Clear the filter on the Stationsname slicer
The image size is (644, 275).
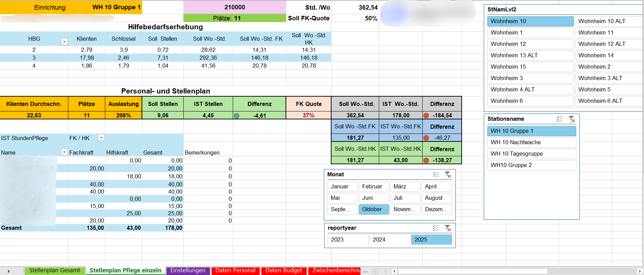pyautogui.click(x=572, y=119)
